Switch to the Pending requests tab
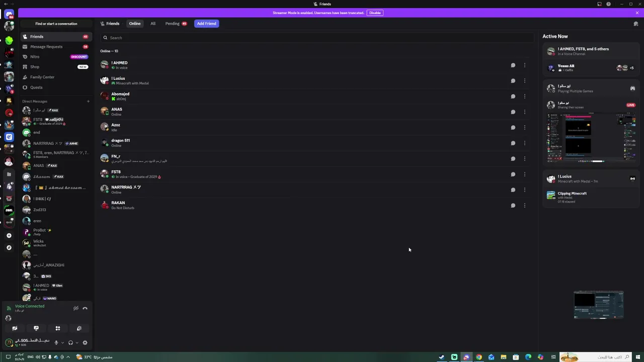The image size is (644, 362). tap(176, 24)
